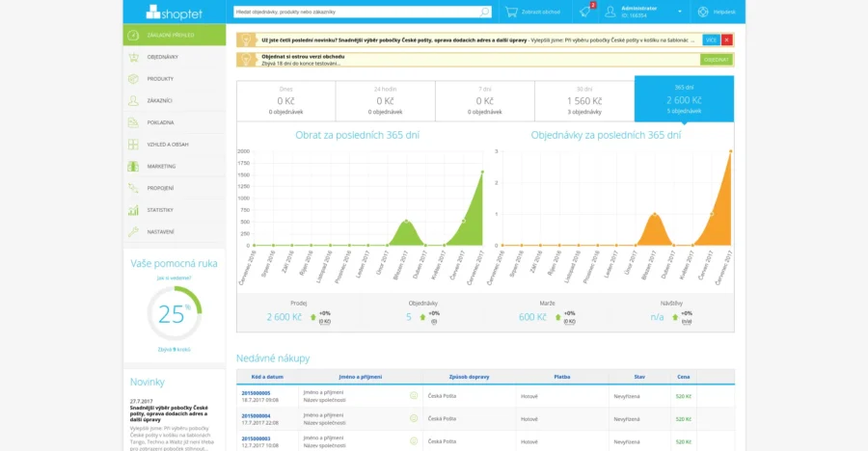Click lightbulb icon in order-version banner
This screenshot has width=868, height=451.
(246, 59)
